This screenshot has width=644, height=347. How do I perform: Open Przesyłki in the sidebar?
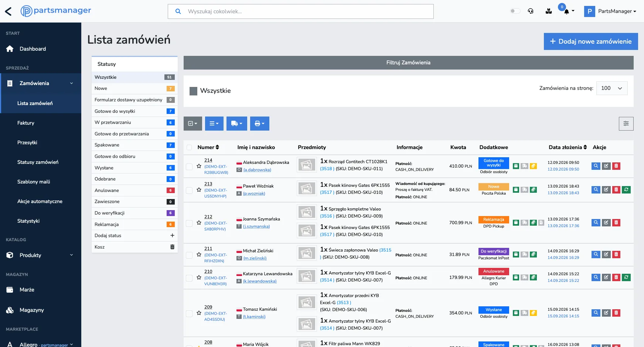[x=27, y=142]
